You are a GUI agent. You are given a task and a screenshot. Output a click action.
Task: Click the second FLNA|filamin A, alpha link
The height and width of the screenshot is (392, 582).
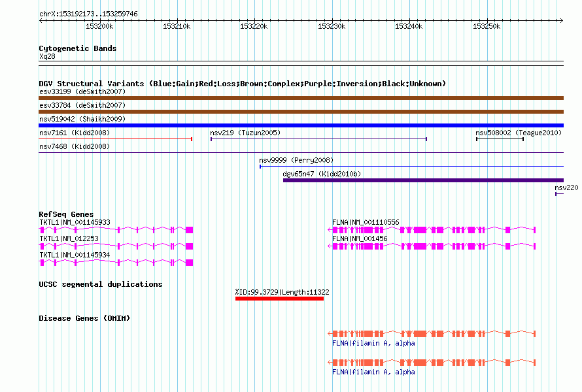[373, 372]
